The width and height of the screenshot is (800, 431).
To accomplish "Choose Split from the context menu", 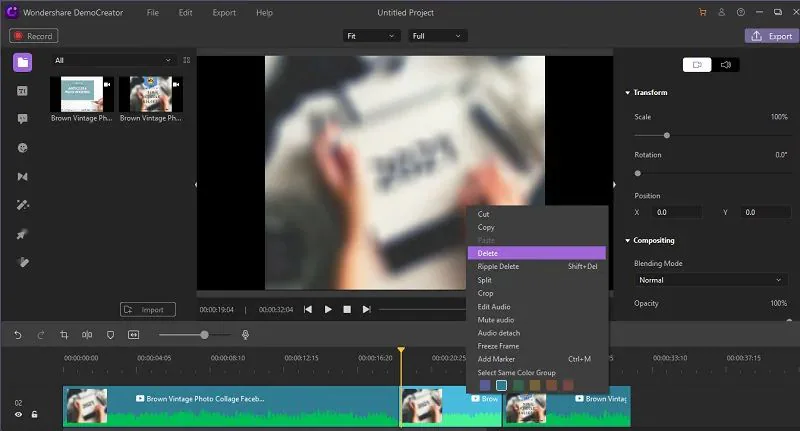I will click(537, 280).
